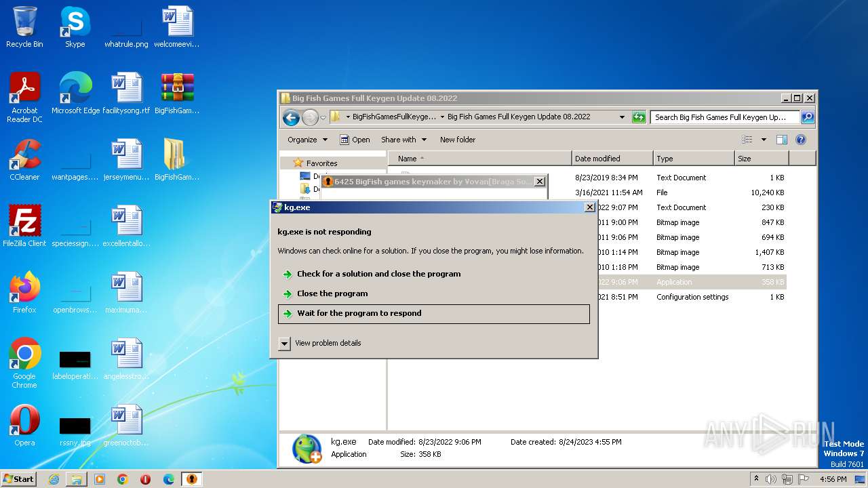Click the Explorer Forward navigation button

pyautogui.click(x=310, y=117)
